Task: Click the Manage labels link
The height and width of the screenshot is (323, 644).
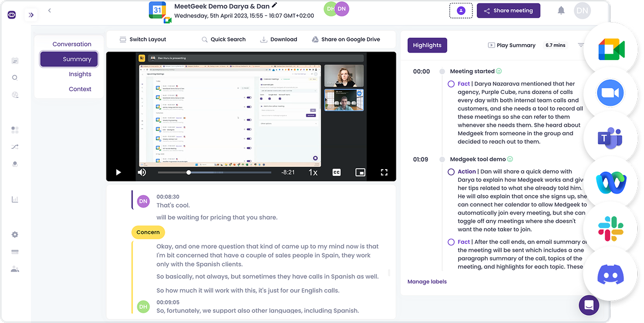Action: click(x=427, y=282)
